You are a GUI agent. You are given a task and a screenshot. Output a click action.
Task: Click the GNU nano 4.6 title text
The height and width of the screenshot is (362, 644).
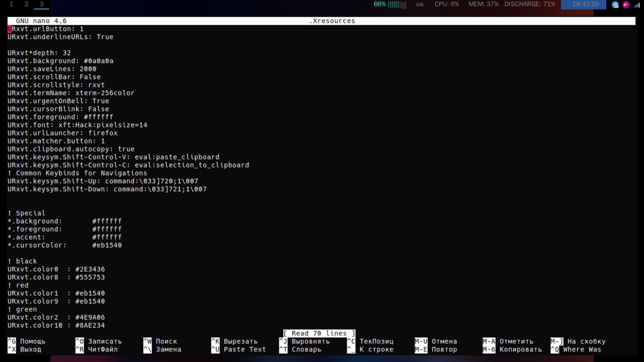pyautogui.click(x=41, y=21)
